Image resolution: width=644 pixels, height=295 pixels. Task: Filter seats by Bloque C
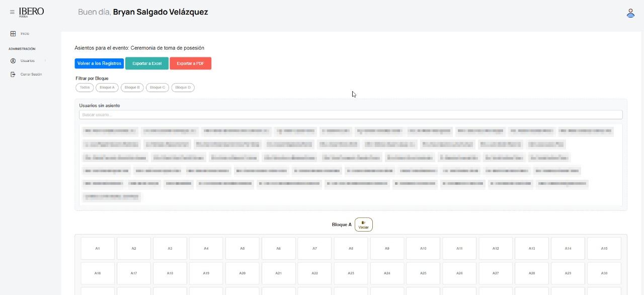pyautogui.click(x=157, y=88)
